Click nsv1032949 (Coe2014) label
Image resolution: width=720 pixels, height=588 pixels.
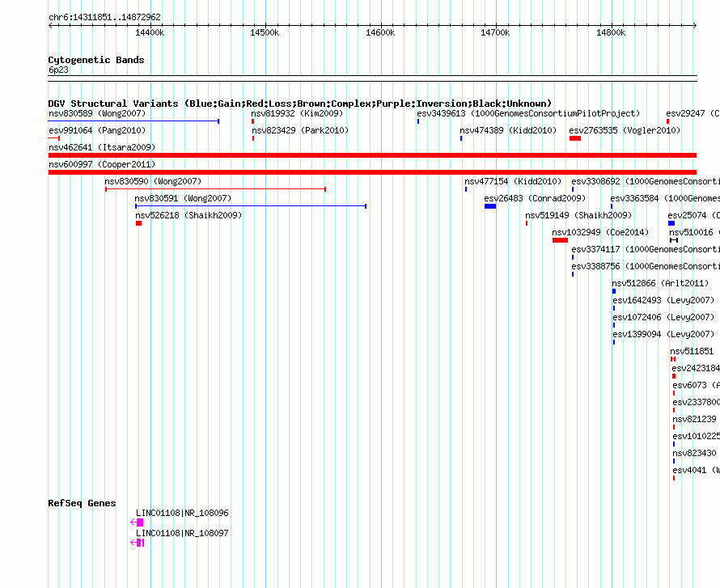(600, 232)
